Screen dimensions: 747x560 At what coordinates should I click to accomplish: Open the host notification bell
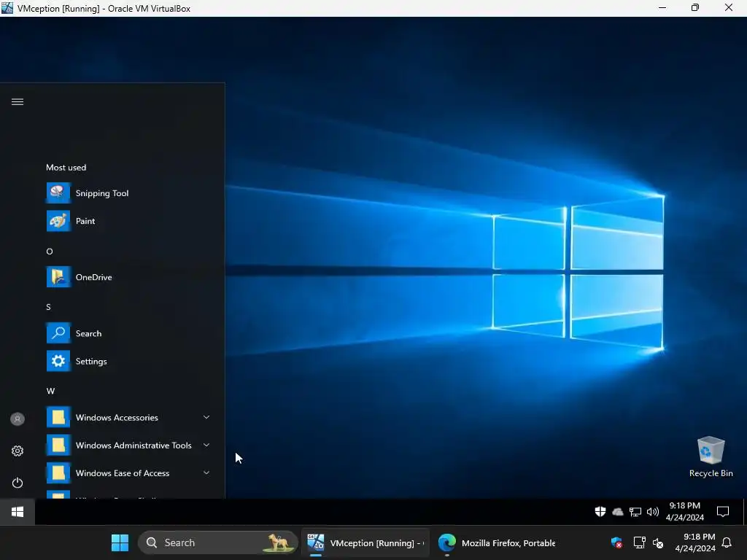[727, 542]
